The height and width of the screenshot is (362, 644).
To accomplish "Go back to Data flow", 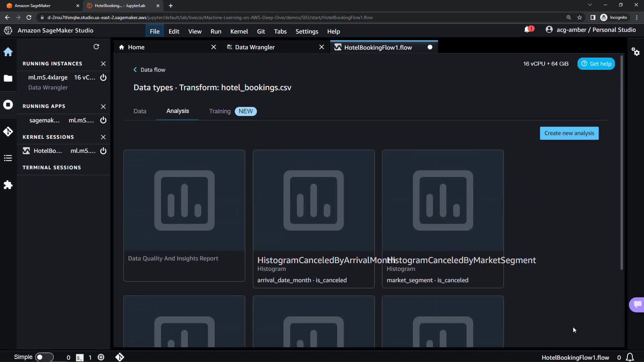I will coord(149,70).
